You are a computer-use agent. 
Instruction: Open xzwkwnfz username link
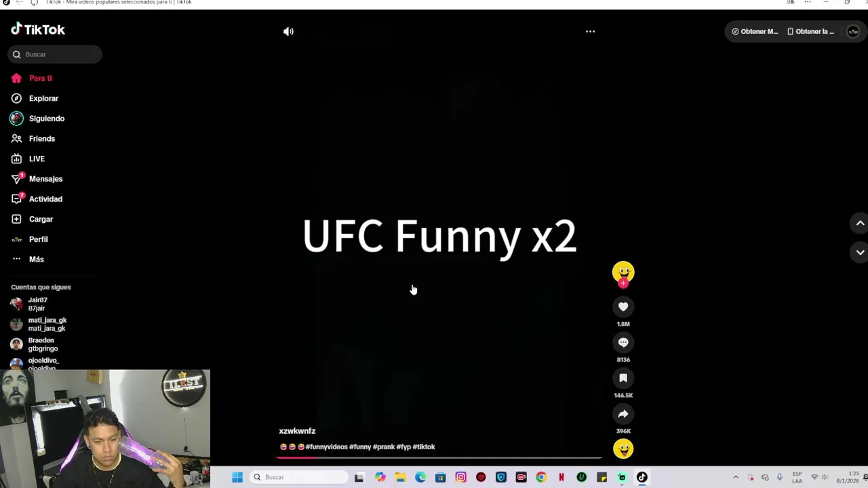point(297,431)
